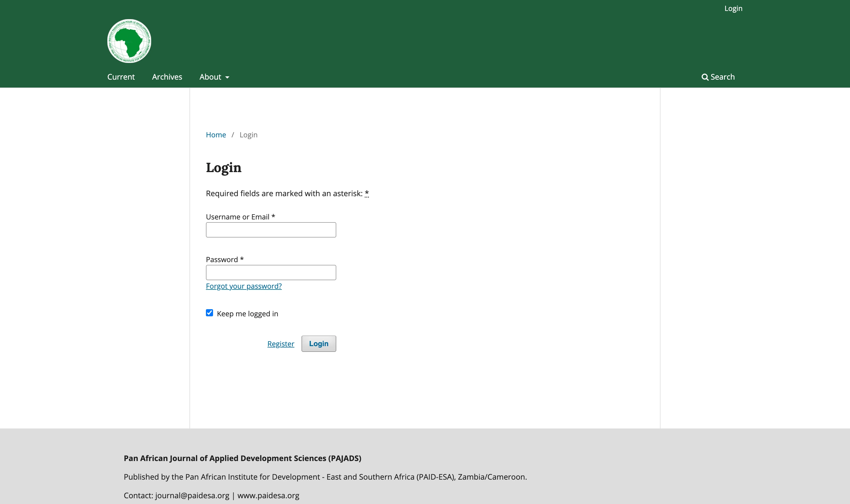850x504 pixels.
Task: Click the journal logo image
Action: 128,40
